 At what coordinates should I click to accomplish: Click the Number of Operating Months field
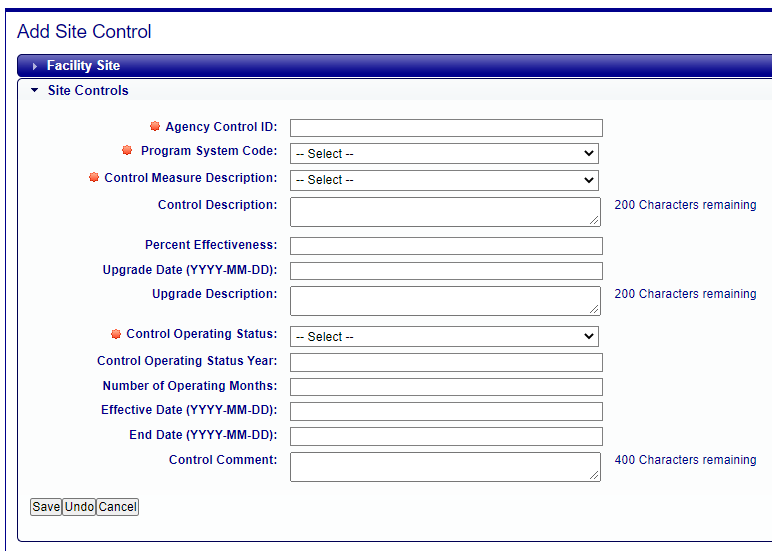click(x=446, y=387)
